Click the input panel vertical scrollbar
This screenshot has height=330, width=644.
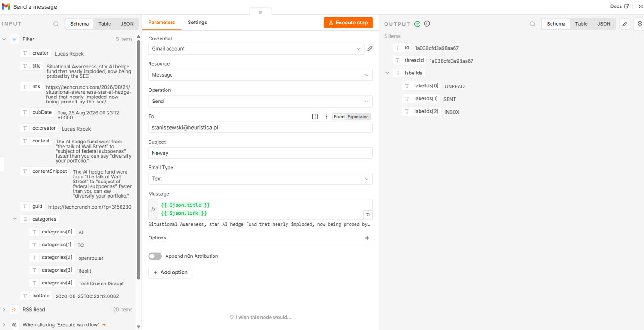138,159
